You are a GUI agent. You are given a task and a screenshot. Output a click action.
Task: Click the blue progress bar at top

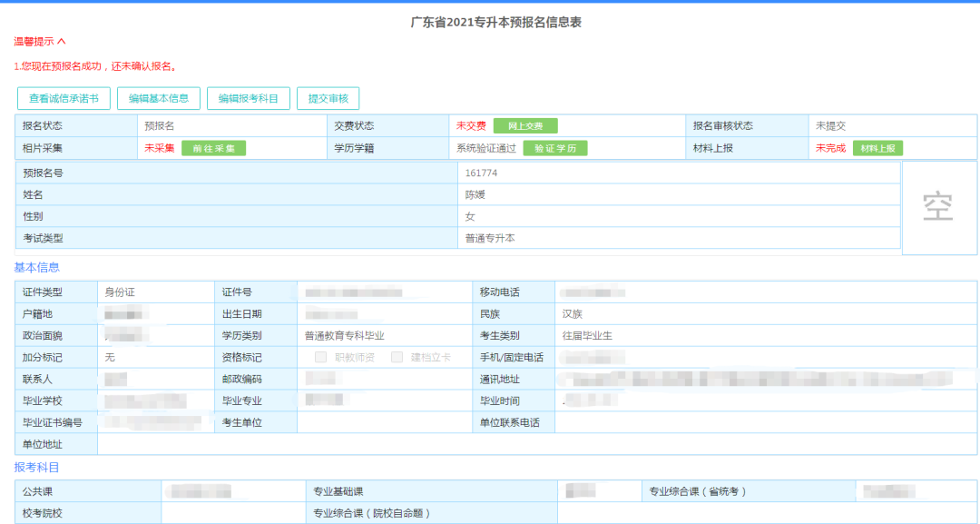click(490, 4)
